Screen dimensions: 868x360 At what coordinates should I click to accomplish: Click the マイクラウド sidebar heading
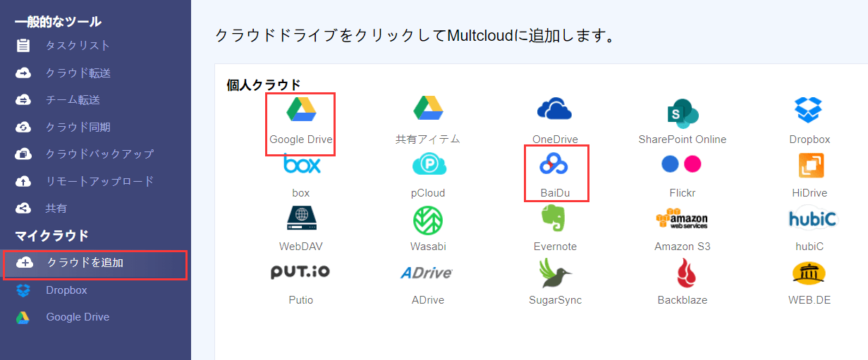(52, 235)
